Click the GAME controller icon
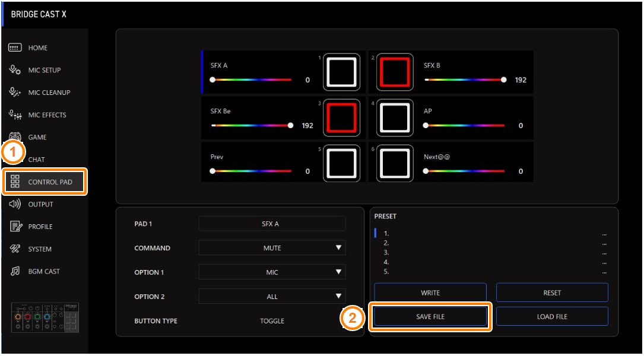This screenshot has width=644, height=356. click(x=15, y=137)
